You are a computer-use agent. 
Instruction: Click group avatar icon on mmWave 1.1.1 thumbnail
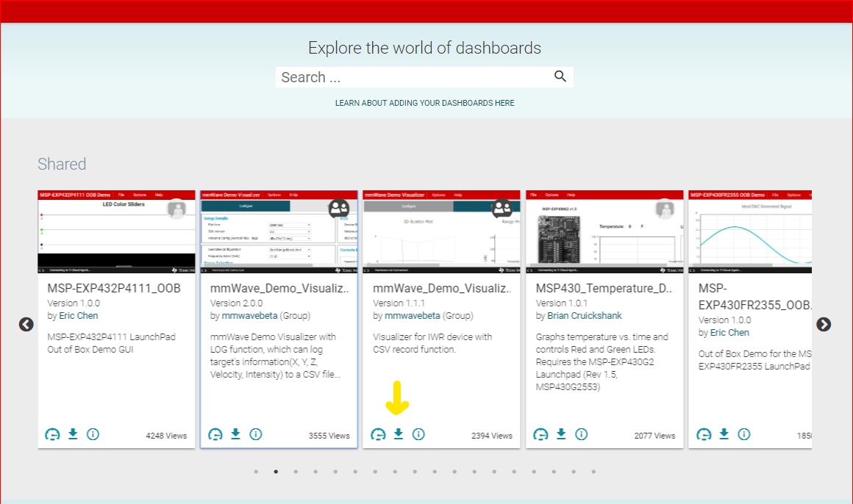coord(502,208)
